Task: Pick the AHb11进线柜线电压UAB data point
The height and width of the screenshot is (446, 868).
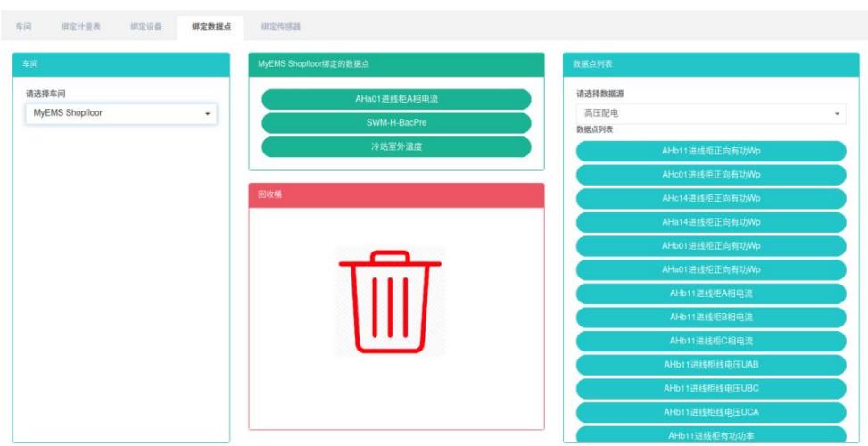Action: pyautogui.click(x=710, y=365)
